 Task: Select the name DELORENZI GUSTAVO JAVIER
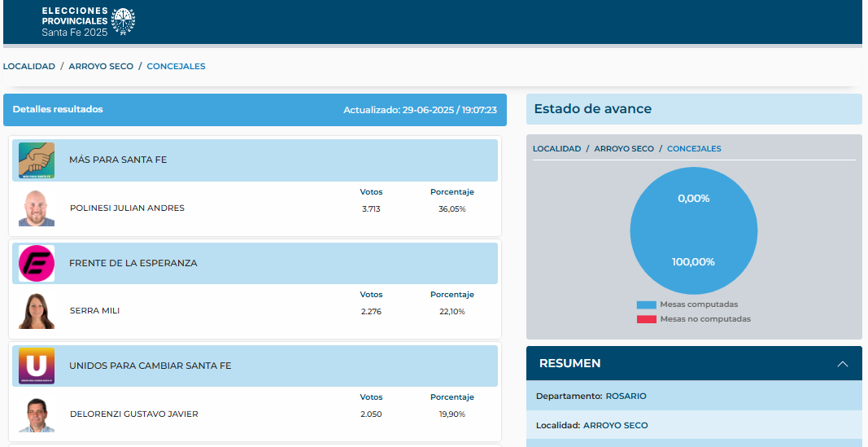(134, 414)
